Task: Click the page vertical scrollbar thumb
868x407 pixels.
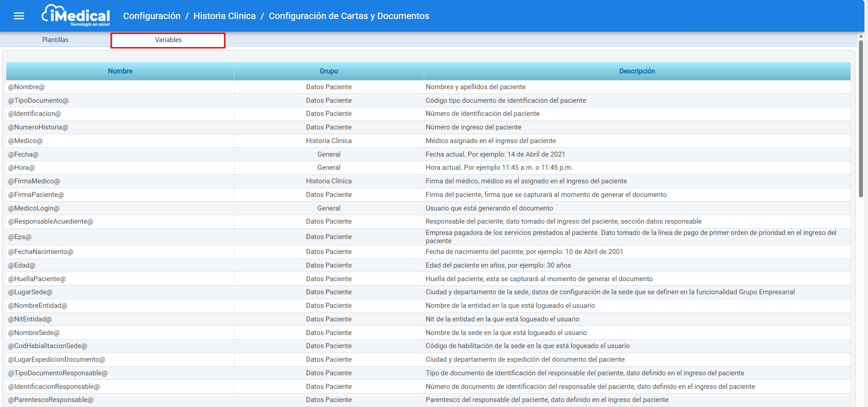Action: [861, 119]
